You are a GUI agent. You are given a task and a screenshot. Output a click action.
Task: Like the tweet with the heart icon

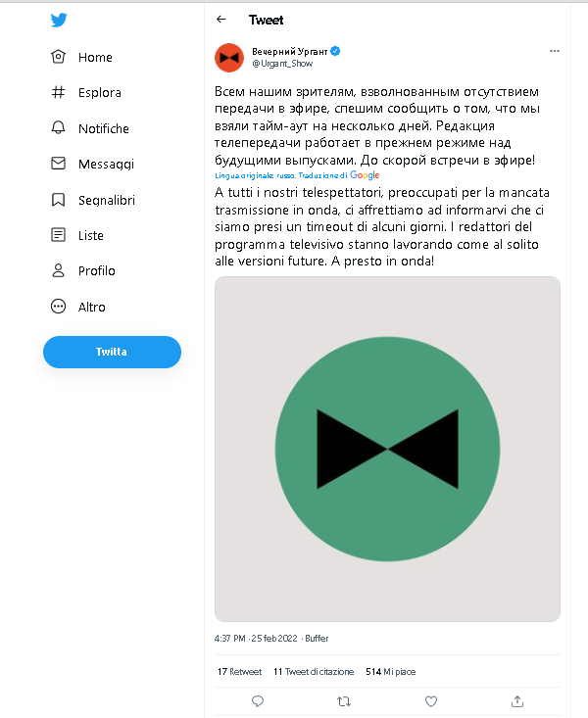tap(431, 701)
